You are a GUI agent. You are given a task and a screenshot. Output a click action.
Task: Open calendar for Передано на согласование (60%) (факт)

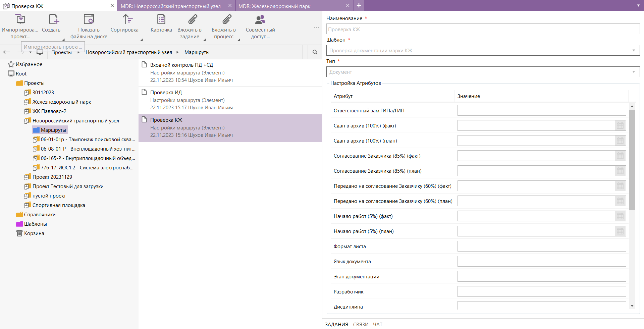point(620,186)
